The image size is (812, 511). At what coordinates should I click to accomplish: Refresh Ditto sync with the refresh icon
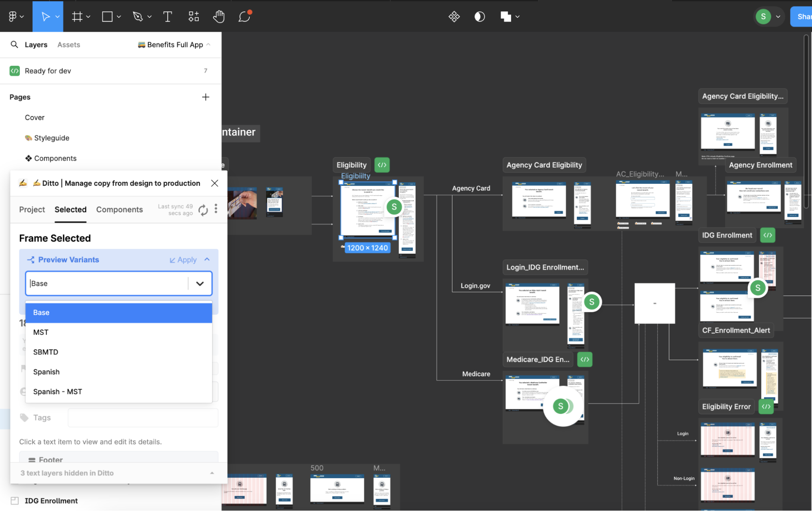203,209
